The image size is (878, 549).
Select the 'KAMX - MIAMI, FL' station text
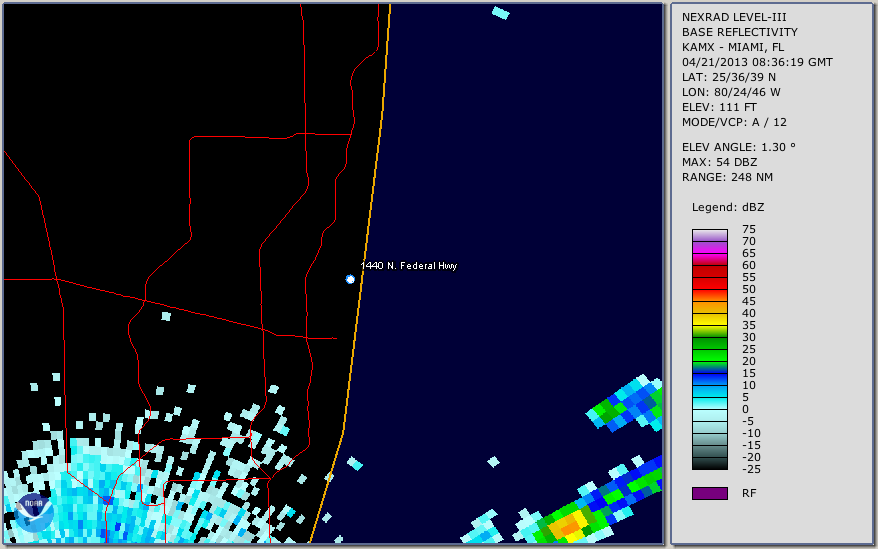[x=732, y=48]
